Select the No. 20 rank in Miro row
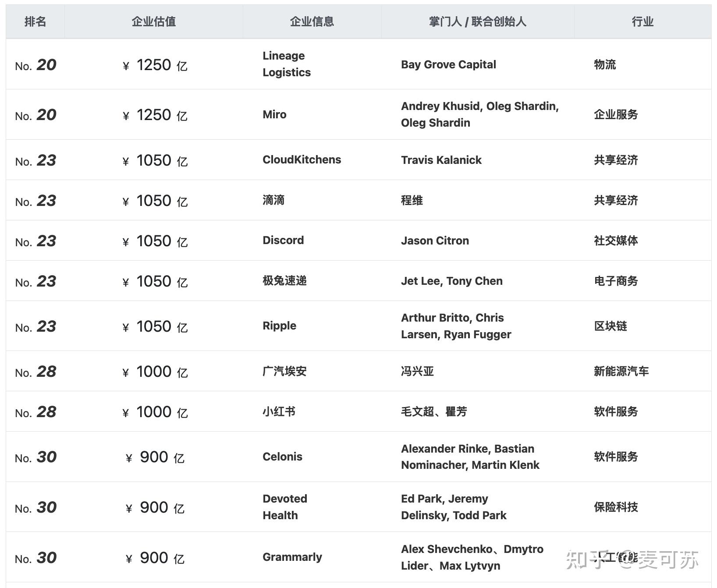717x588 pixels. (x=35, y=115)
